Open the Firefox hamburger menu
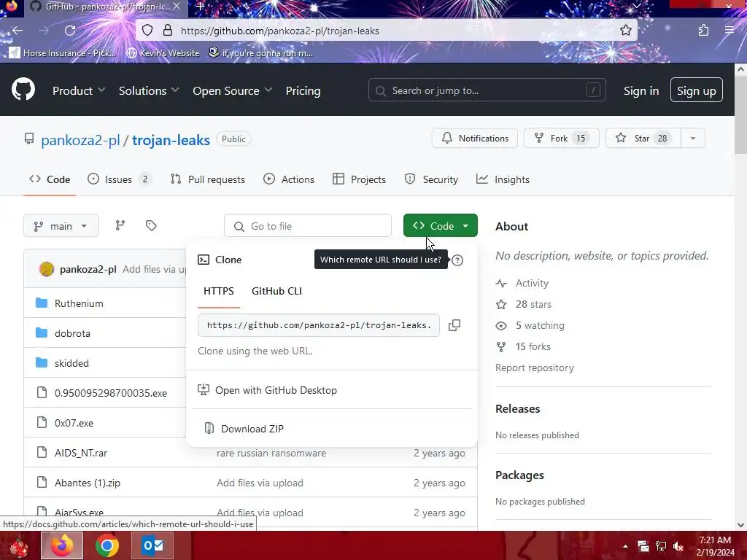 coord(729,31)
